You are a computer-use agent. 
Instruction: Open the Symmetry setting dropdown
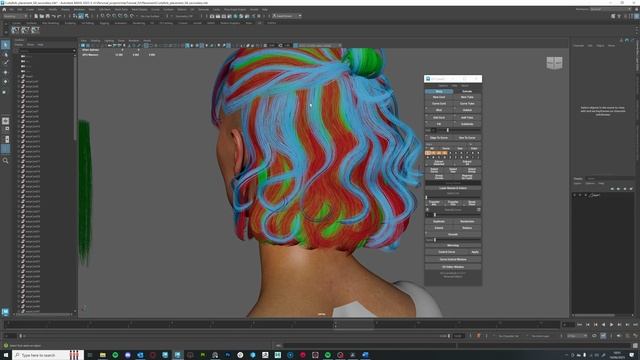[184, 16]
